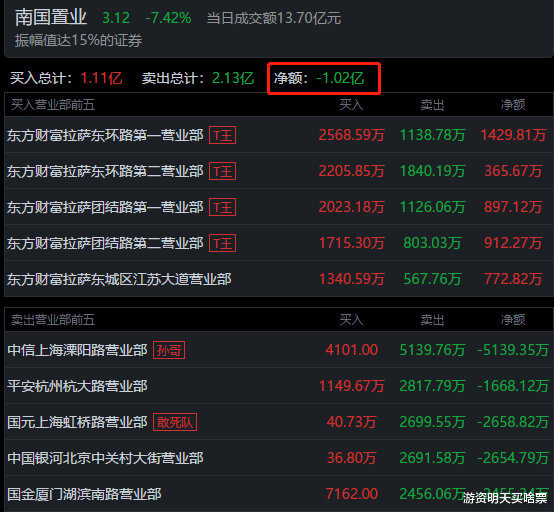
Task: Open 东方财富拉萨团结路第一营业部 row
Action: pyautogui.click(x=279, y=207)
